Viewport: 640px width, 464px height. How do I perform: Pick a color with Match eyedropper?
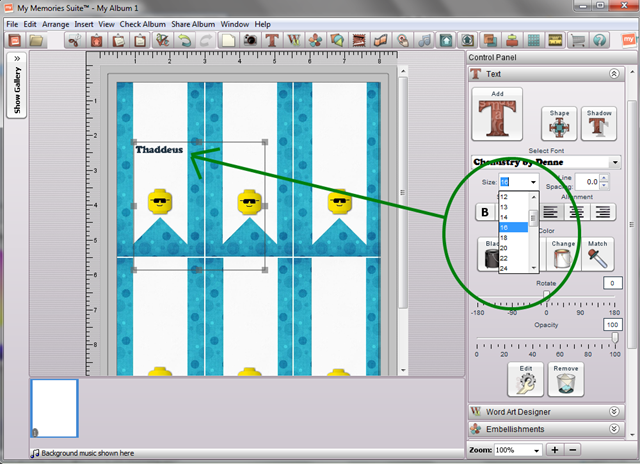tap(597, 255)
